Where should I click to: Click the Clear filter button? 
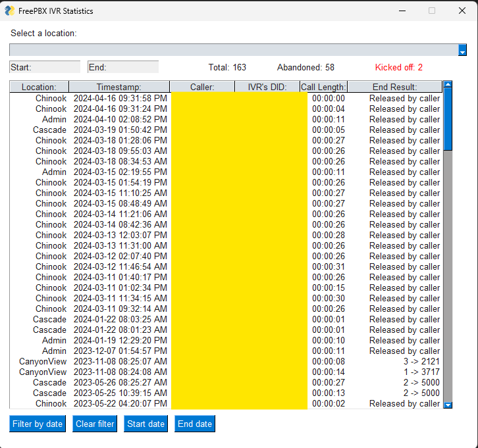[95, 424]
